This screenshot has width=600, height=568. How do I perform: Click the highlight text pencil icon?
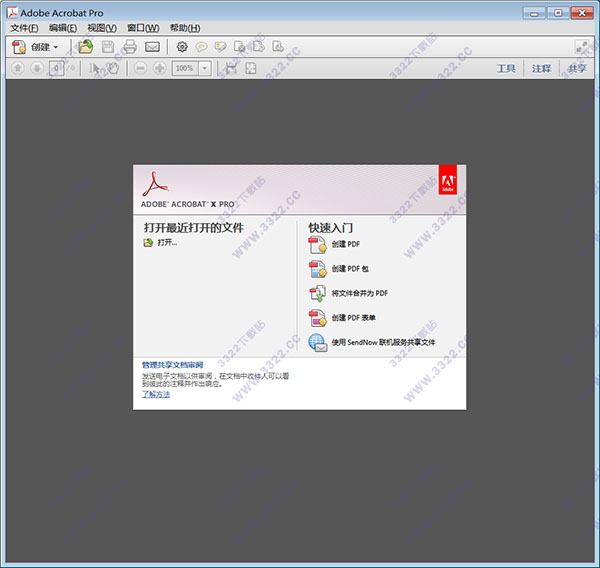tap(220, 47)
